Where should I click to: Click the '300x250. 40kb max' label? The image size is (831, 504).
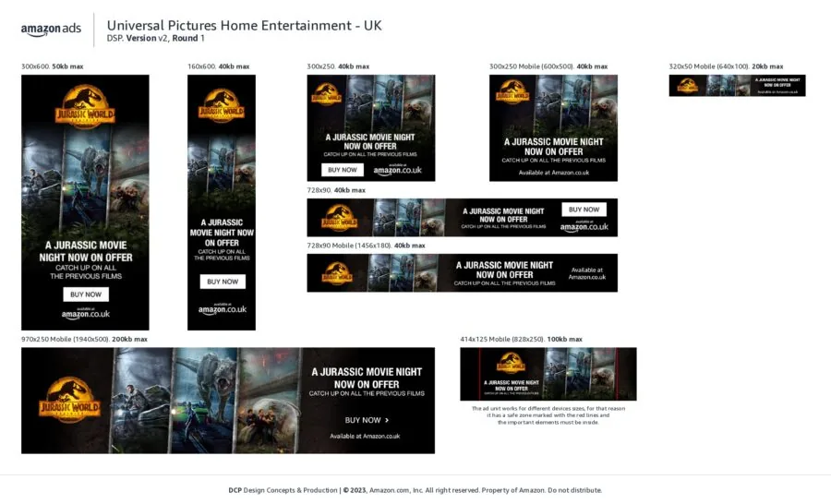[338, 66]
